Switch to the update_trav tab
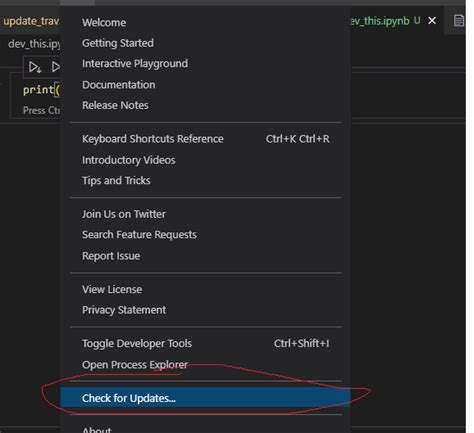 (x=31, y=21)
